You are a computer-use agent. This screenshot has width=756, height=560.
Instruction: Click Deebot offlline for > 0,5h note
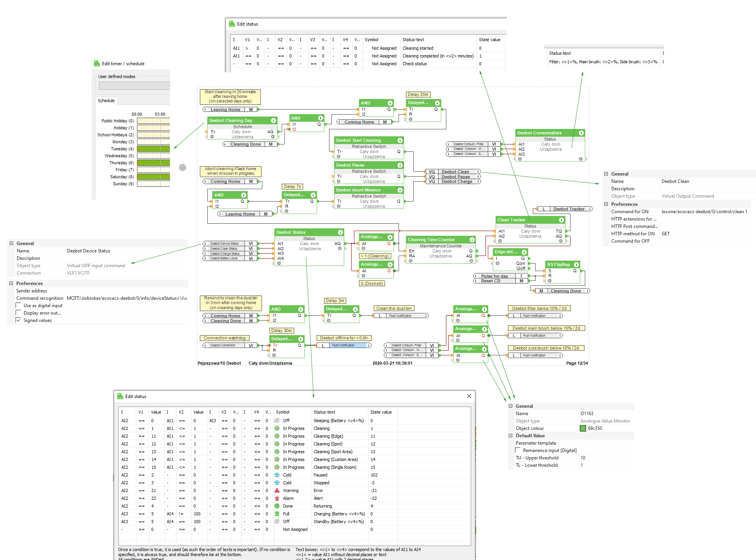point(344,338)
